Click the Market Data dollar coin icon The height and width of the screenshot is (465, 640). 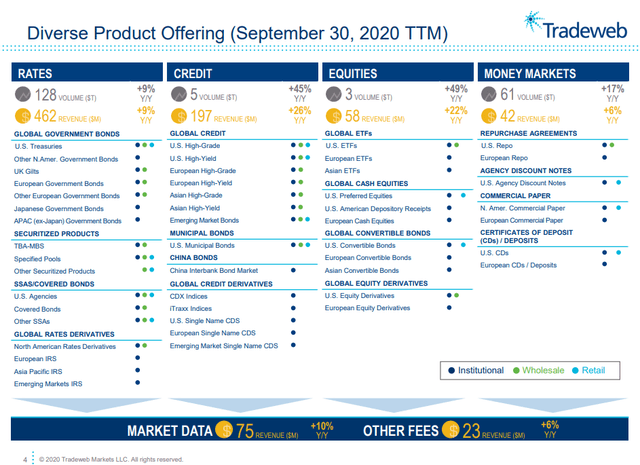tap(224, 429)
